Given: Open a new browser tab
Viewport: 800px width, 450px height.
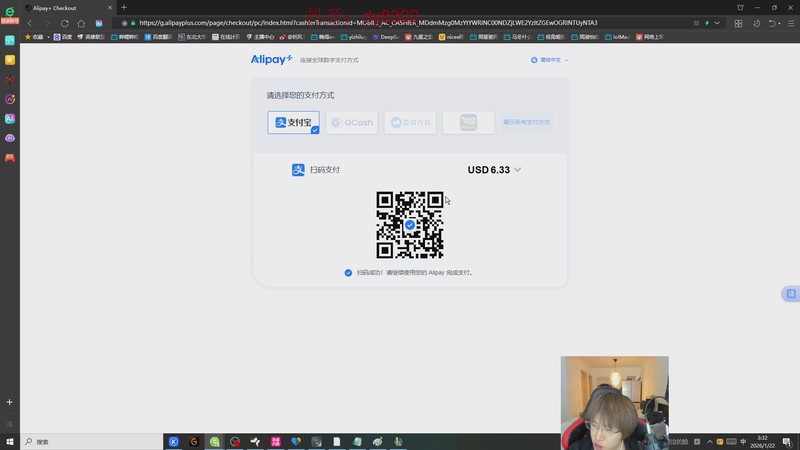Looking at the screenshot, I should coord(124,8).
